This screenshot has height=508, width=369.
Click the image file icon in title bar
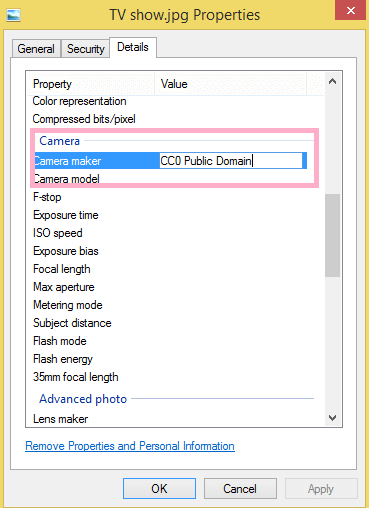click(13, 15)
